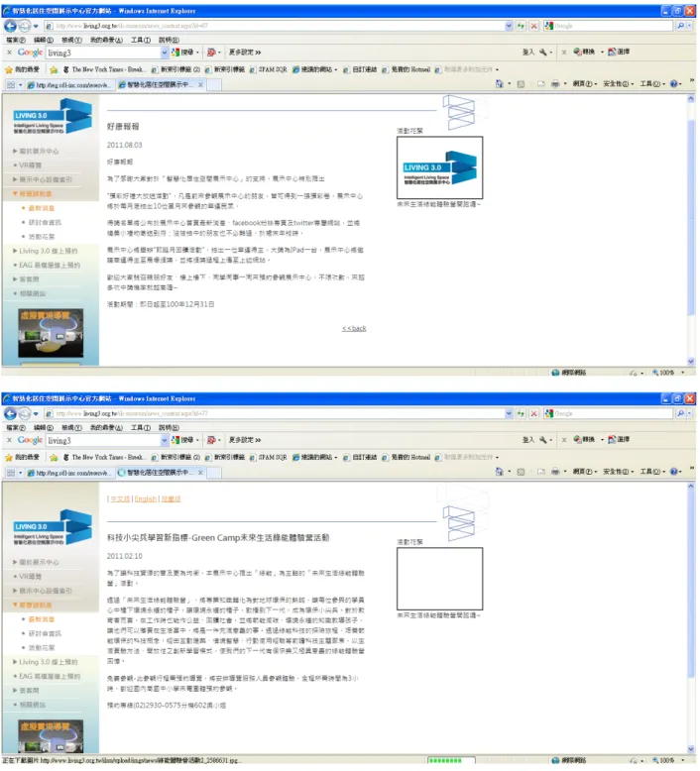The image size is (700, 771).
Task: Close the active tab with its X, Green Camp window
Action: [200, 473]
